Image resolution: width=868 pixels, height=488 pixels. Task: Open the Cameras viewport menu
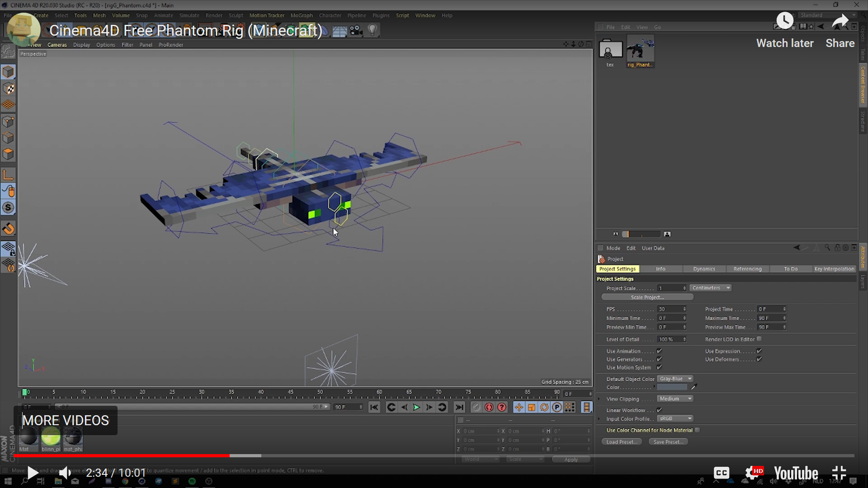(57, 45)
